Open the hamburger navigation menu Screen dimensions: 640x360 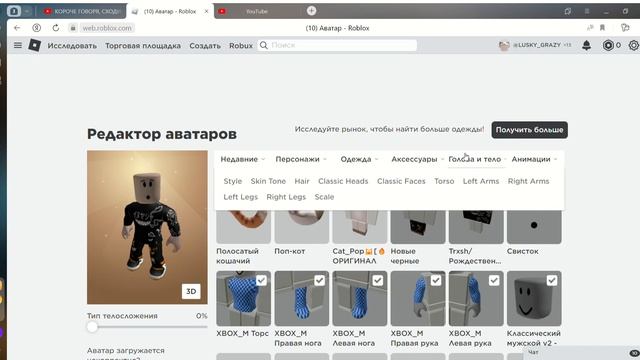18,45
